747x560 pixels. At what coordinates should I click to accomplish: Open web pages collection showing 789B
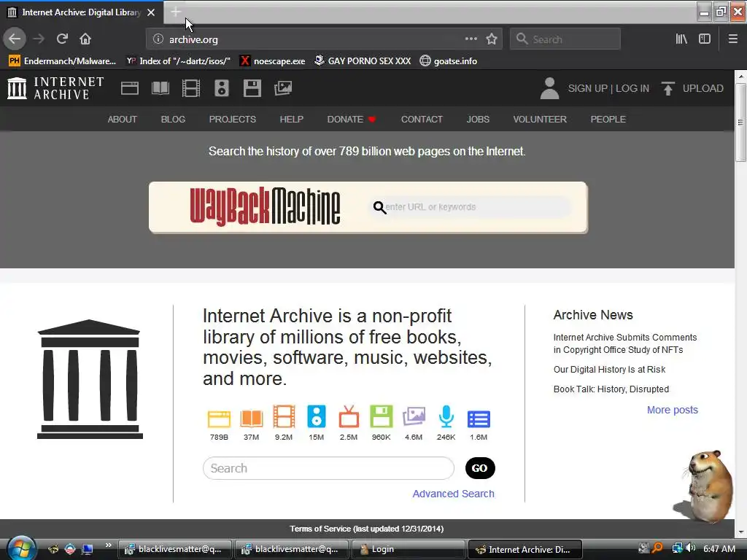(219, 423)
